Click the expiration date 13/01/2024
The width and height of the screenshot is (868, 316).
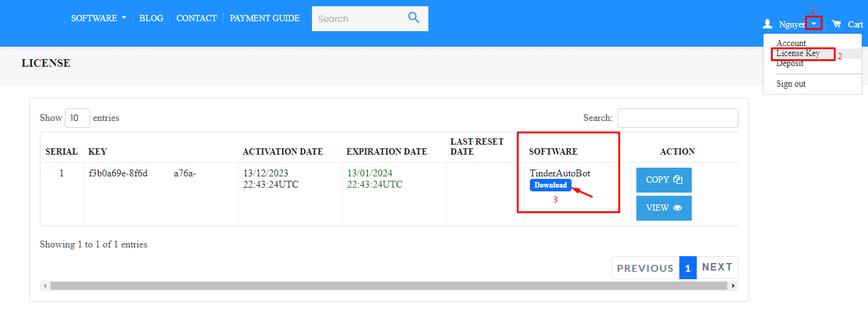(370, 173)
